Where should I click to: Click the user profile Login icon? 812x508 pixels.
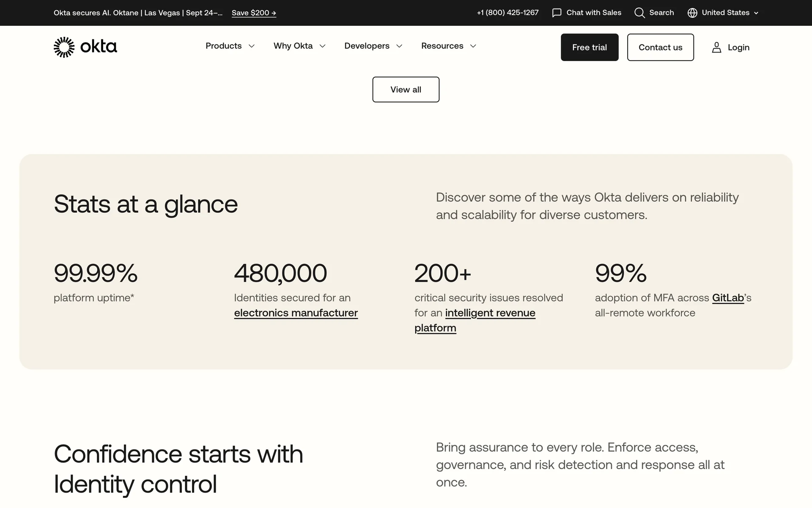(716, 47)
